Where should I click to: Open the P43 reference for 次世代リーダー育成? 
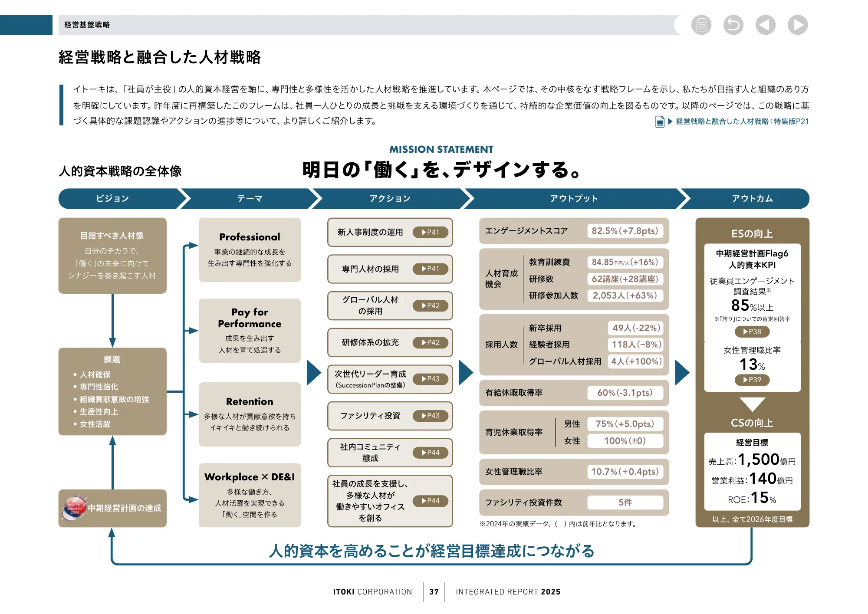pyautogui.click(x=431, y=379)
